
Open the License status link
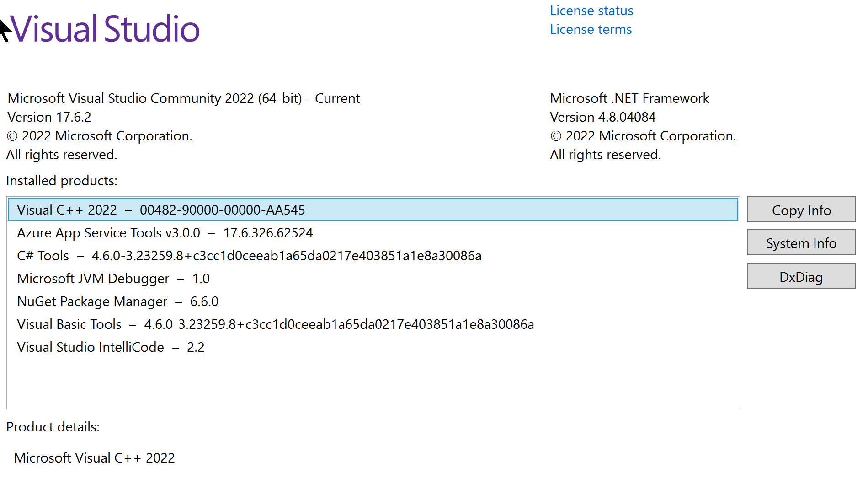(x=591, y=11)
